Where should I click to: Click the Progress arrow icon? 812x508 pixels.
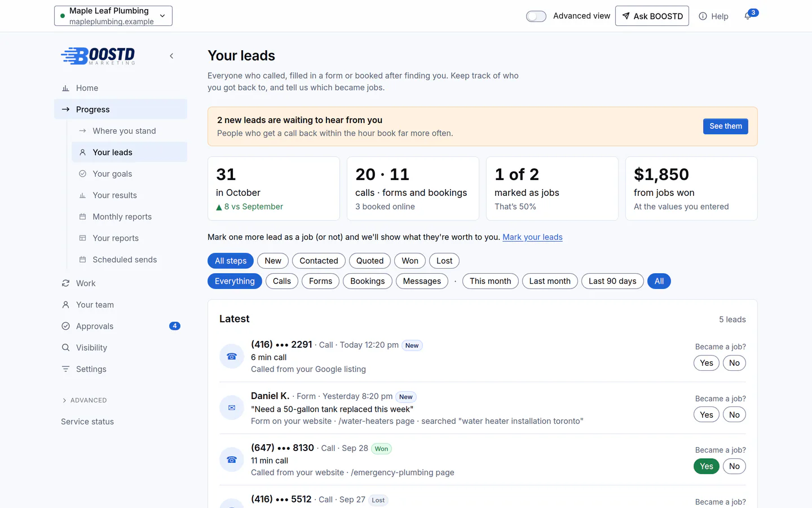coord(65,110)
